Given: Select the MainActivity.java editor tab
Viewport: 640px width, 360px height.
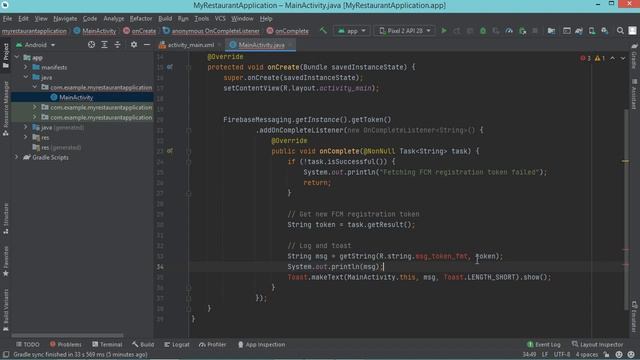Looking at the screenshot, I should click(261, 45).
